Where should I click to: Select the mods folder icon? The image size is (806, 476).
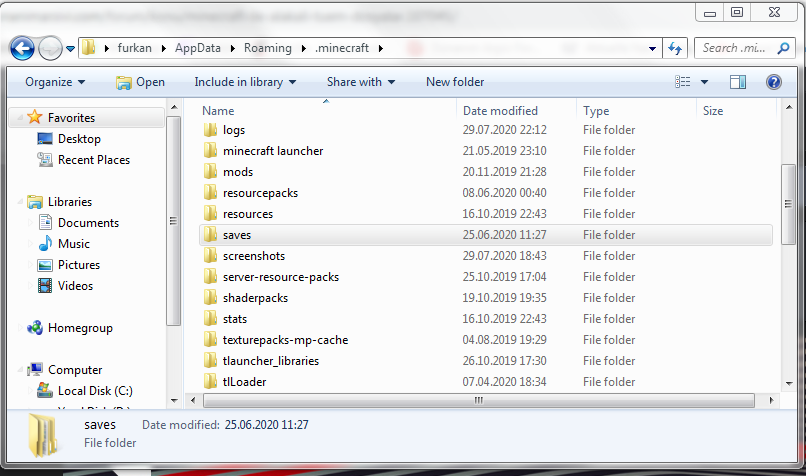point(210,172)
